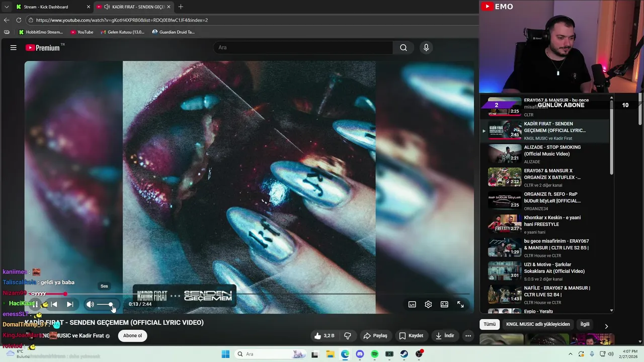Image resolution: width=644 pixels, height=362 pixels.
Task: Click the browser address bar URL
Action: (x=122, y=20)
